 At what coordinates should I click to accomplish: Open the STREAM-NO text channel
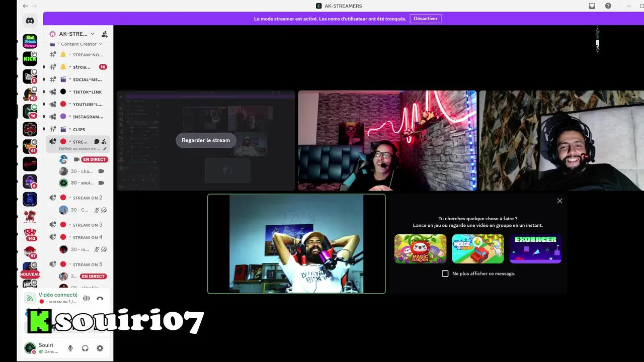78,55
